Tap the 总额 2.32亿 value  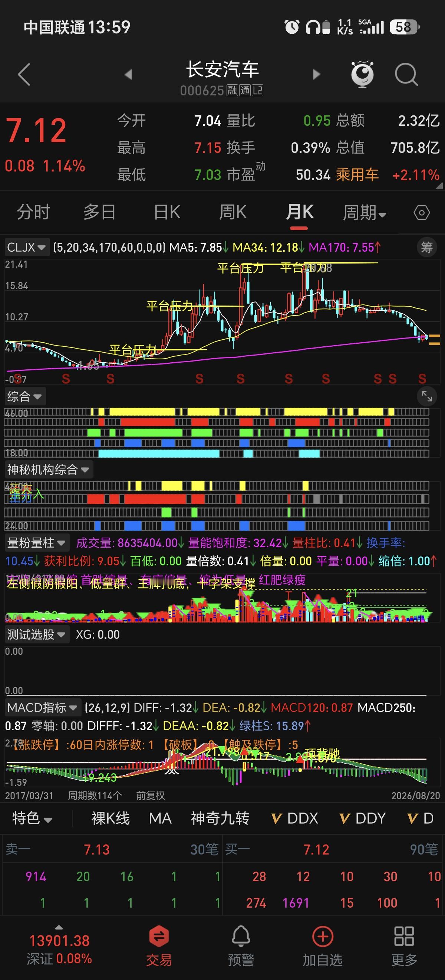(x=419, y=121)
